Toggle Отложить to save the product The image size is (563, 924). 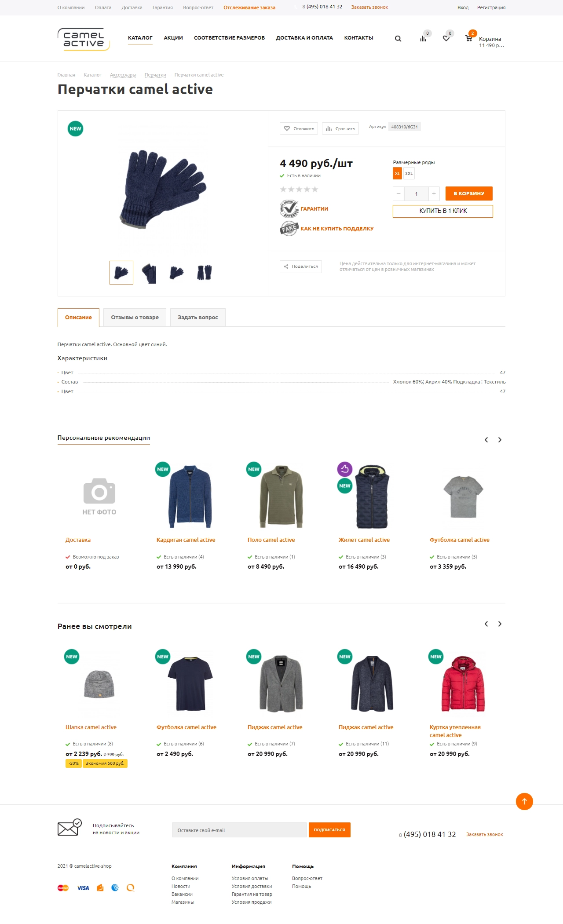[299, 128]
